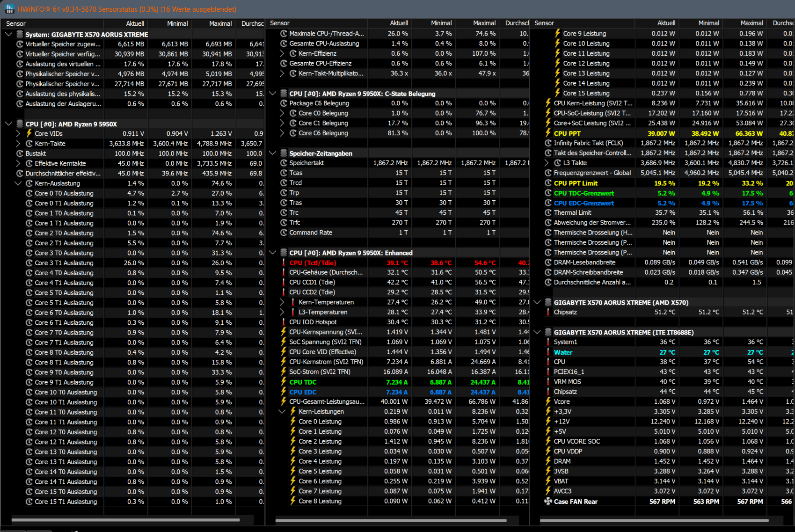
Task: Click the Maximal column header in the middle panel
Action: (x=477, y=23)
